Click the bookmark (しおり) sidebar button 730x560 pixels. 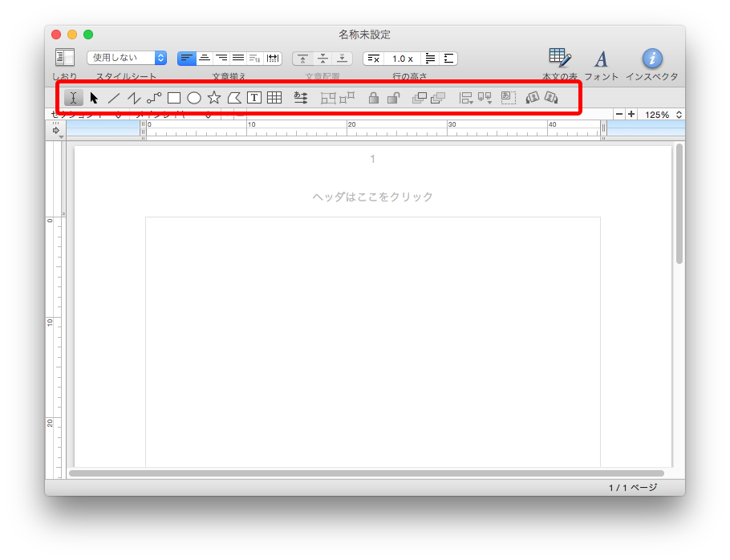65,58
